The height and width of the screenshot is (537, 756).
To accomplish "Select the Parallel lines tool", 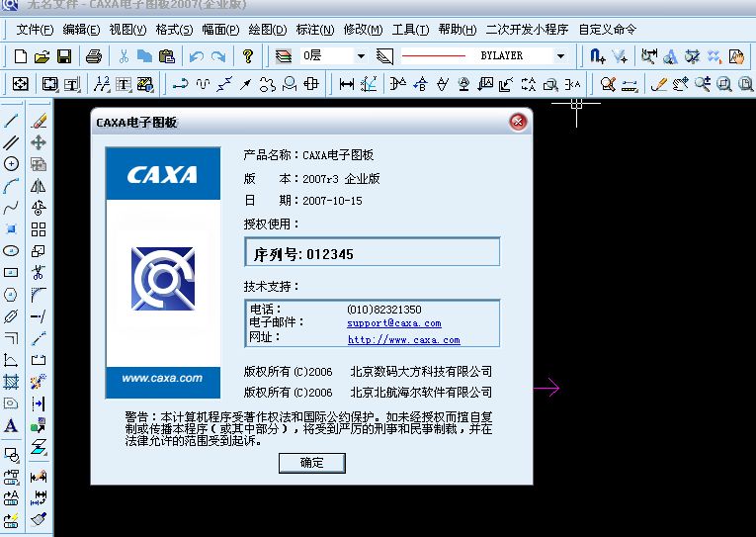I will point(11,142).
